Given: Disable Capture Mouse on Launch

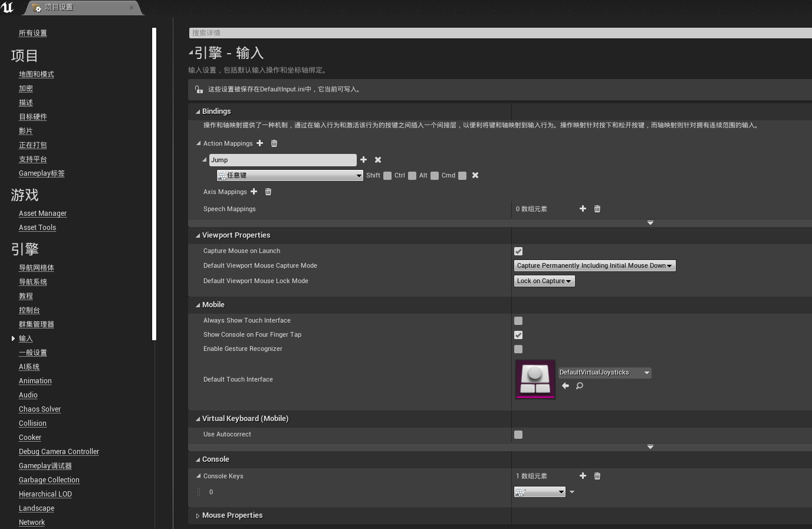Looking at the screenshot, I should click(x=518, y=251).
